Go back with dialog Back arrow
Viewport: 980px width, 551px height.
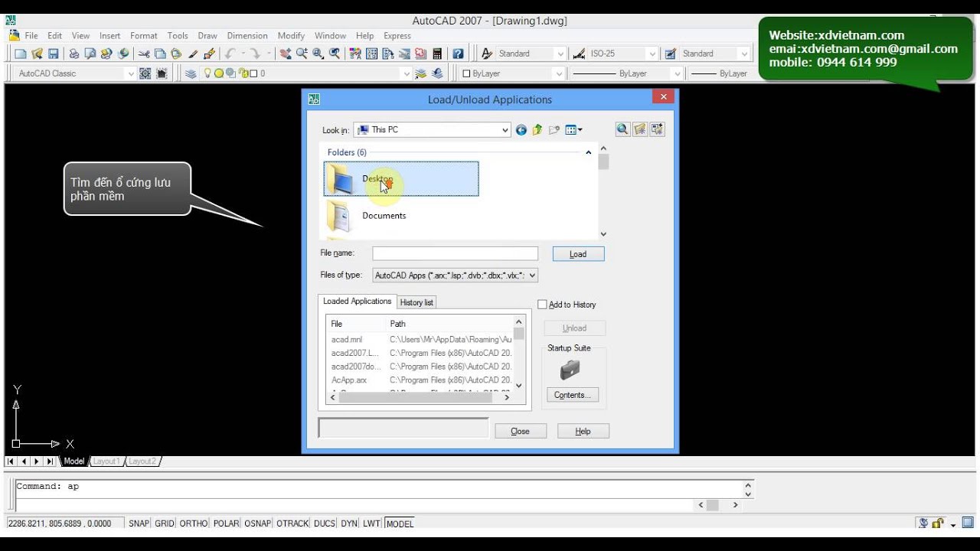(x=521, y=130)
